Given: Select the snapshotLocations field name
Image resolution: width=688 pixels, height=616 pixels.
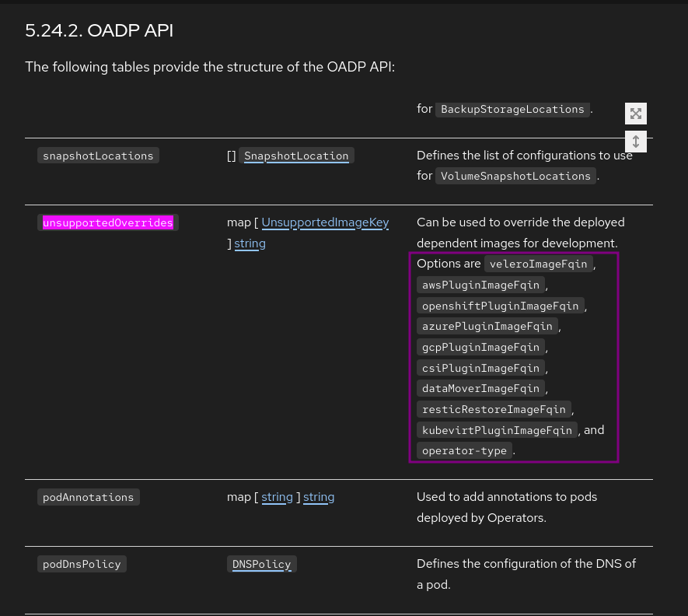Looking at the screenshot, I should [x=98, y=156].
